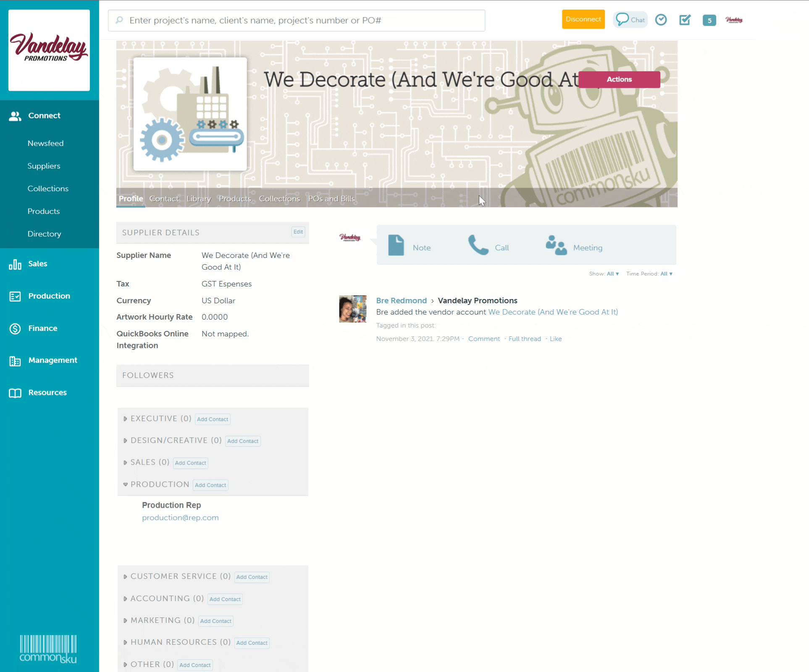Open the Show All filter dropdown
The height and width of the screenshot is (672, 809).
(612, 274)
